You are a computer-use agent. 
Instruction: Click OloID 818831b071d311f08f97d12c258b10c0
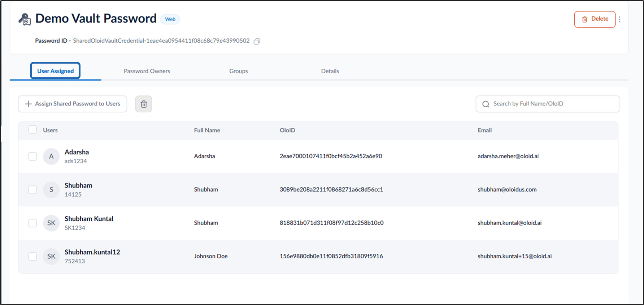331,223
